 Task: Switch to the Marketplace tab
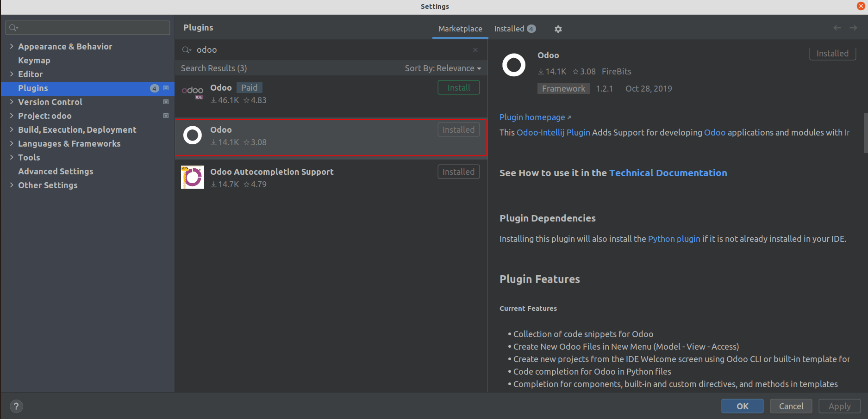(x=460, y=29)
